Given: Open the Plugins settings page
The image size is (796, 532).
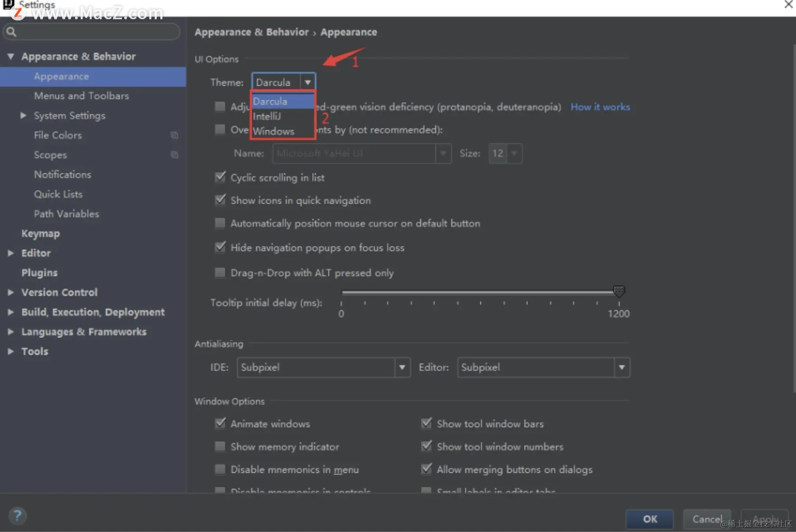Looking at the screenshot, I should point(39,273).
